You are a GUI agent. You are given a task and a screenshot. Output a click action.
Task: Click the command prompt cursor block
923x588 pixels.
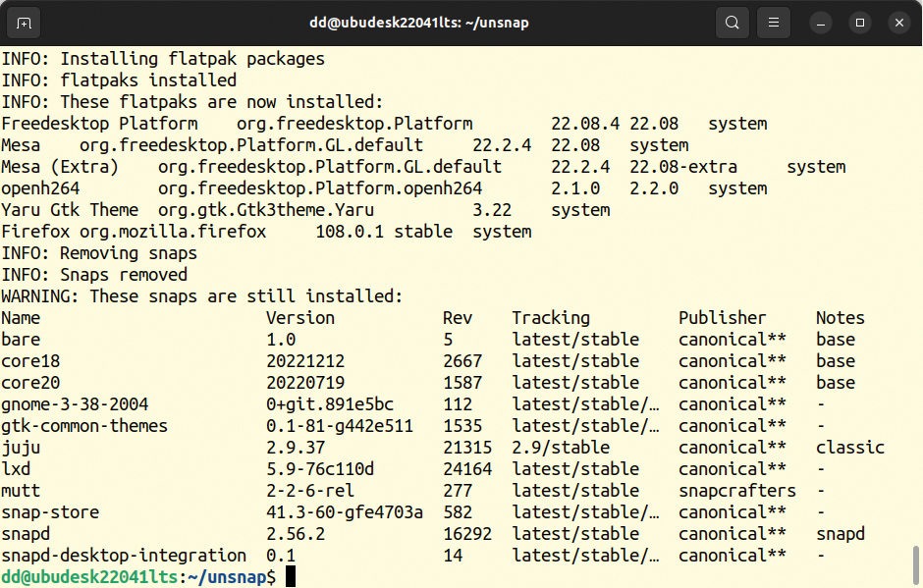[291, 577]
